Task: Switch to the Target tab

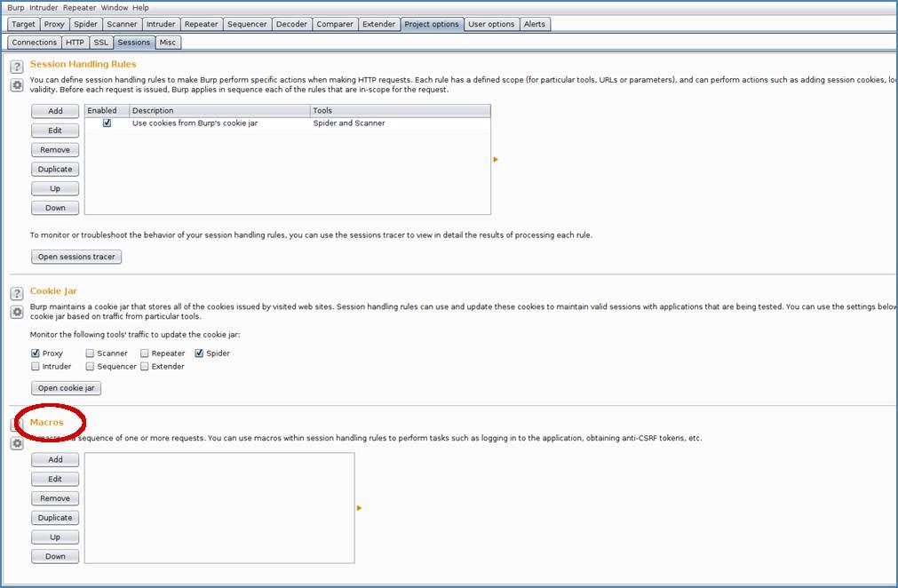Action: [x=23, y=24]
